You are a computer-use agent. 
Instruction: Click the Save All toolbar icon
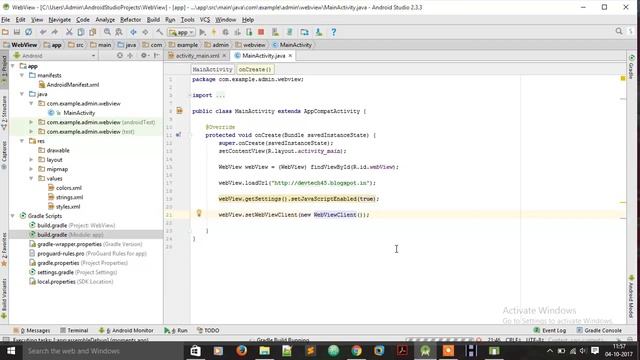[x=17, y=32]
